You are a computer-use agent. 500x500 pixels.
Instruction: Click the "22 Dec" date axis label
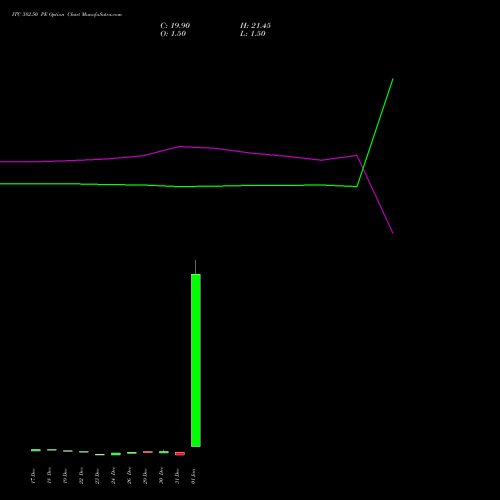pyautogui.click(x=81, y=476)
